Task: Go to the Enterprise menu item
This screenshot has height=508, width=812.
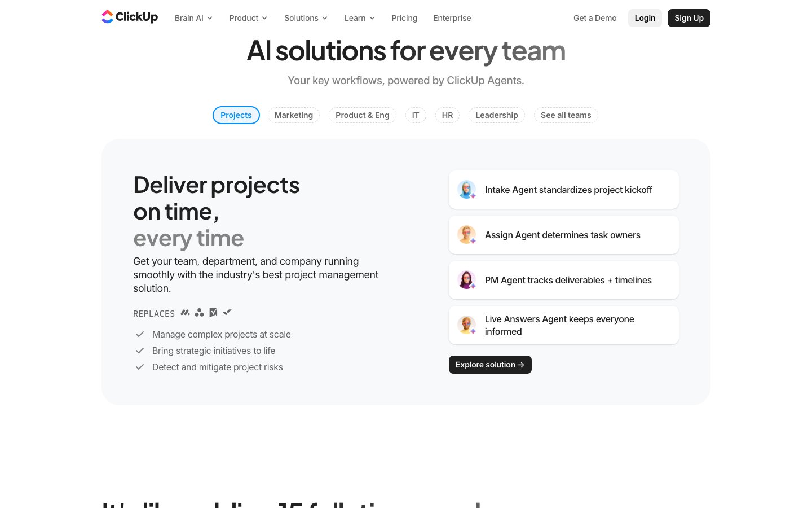Action: (452, 17)
